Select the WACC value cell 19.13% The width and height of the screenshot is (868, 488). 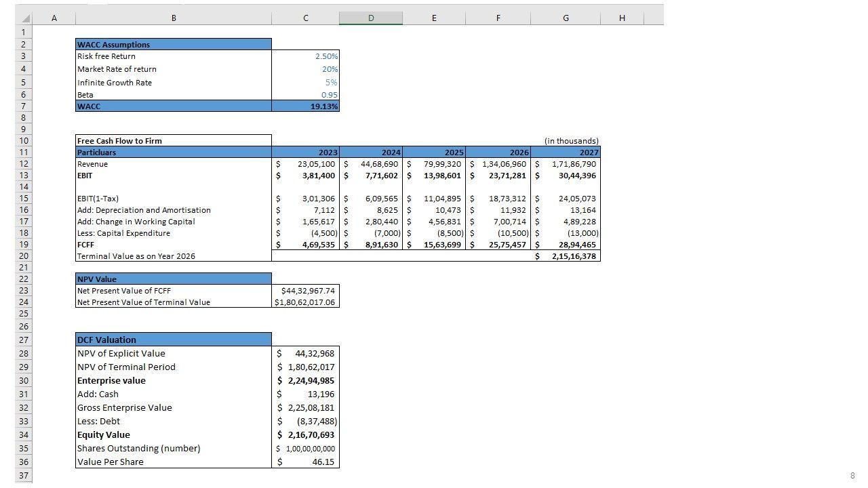click(306, 106)
